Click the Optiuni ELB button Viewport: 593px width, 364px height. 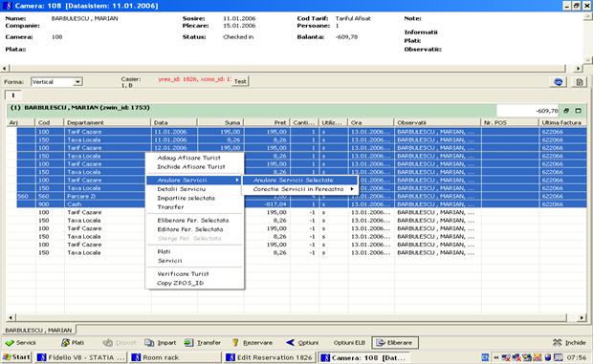(349, 342)
